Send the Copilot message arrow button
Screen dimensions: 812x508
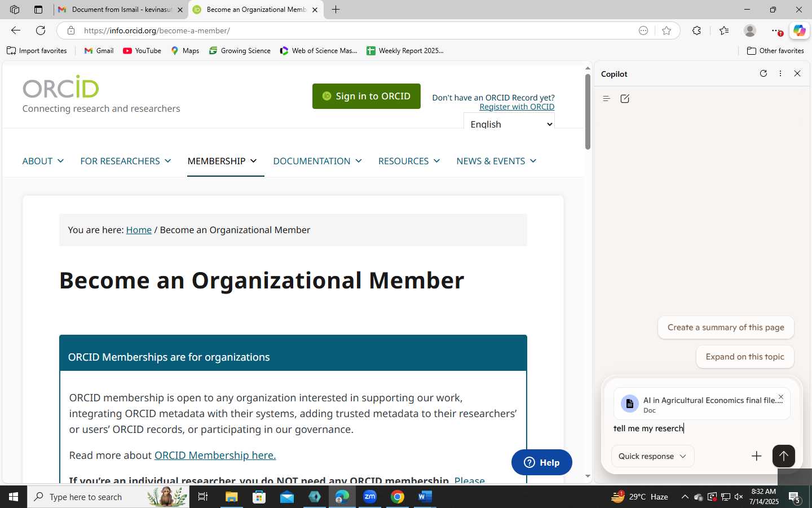pos(784,456)
